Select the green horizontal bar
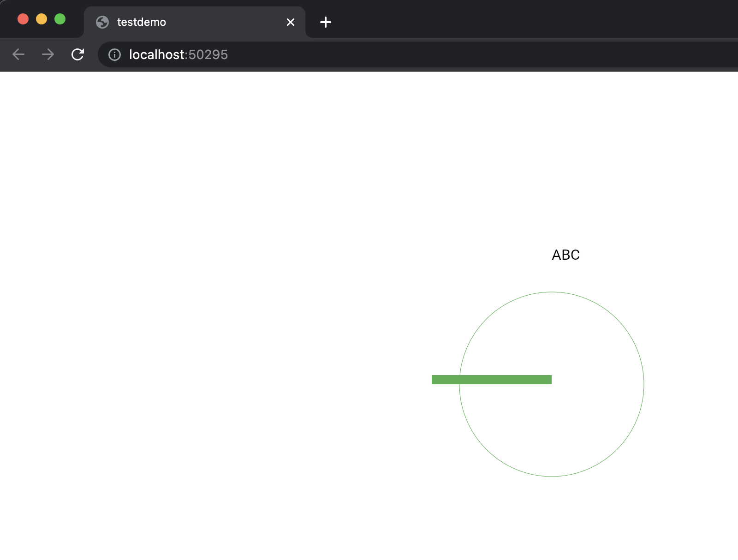The width and height of the screenshot is (738, 560). [491, 379]
